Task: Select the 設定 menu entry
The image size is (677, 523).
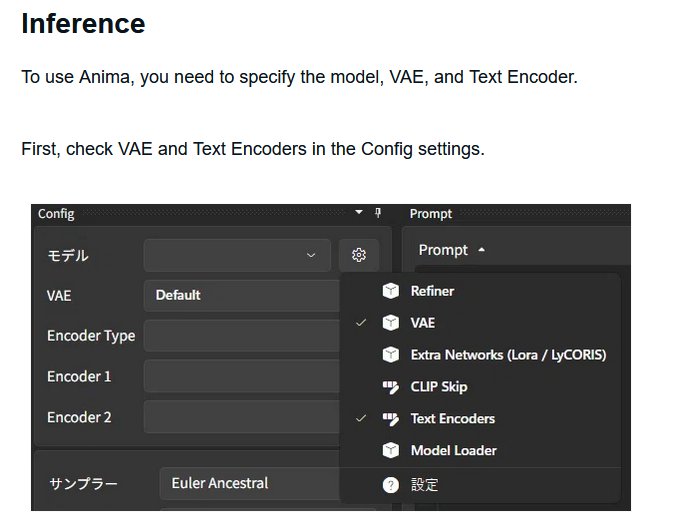Action: point(480,485)
